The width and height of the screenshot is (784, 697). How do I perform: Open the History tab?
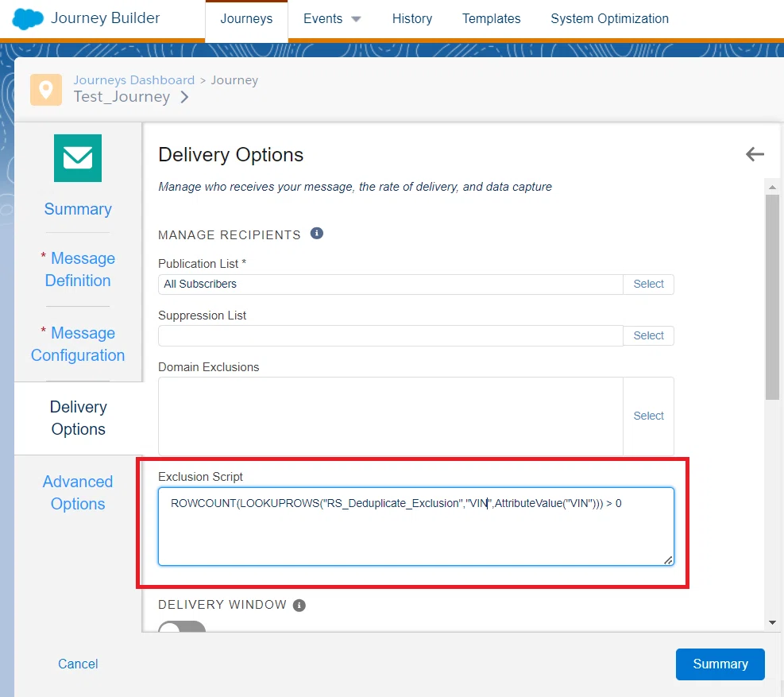[412, 19]
